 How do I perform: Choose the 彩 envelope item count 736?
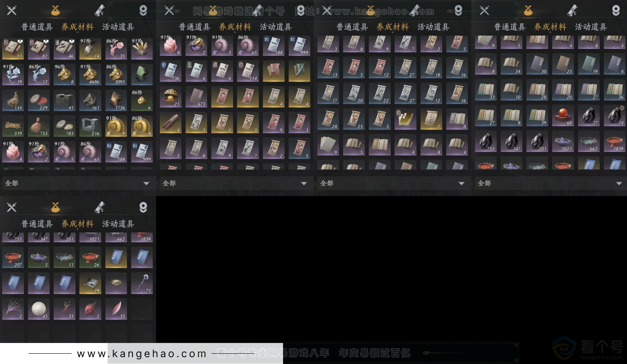pyautogui.click(x=171, y=71)
